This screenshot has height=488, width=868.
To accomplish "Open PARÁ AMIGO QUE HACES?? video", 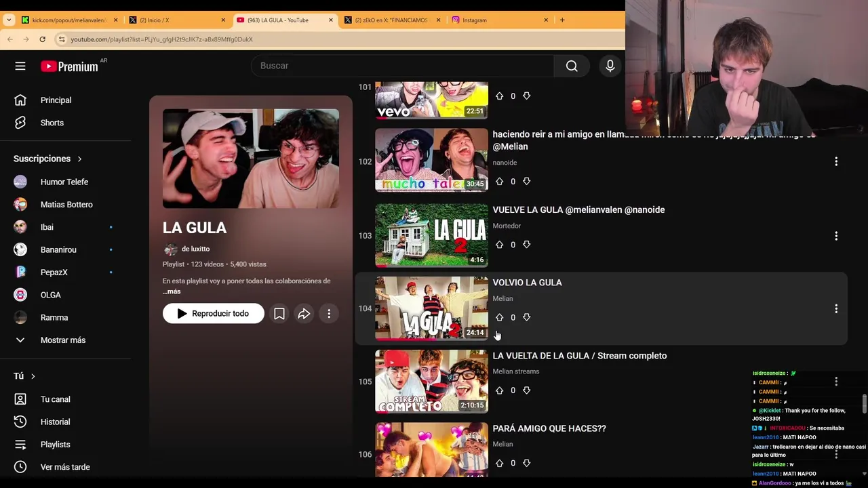I will pos(549,428).
